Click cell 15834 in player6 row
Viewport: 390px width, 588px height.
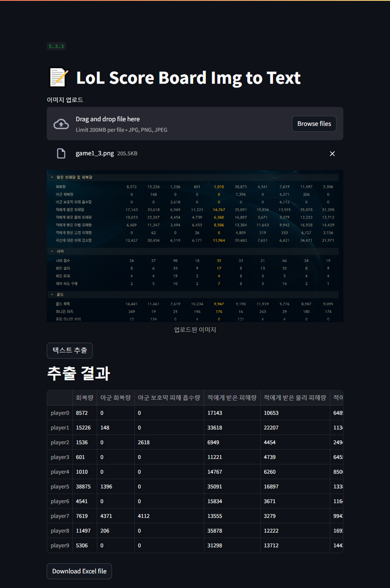232,501
